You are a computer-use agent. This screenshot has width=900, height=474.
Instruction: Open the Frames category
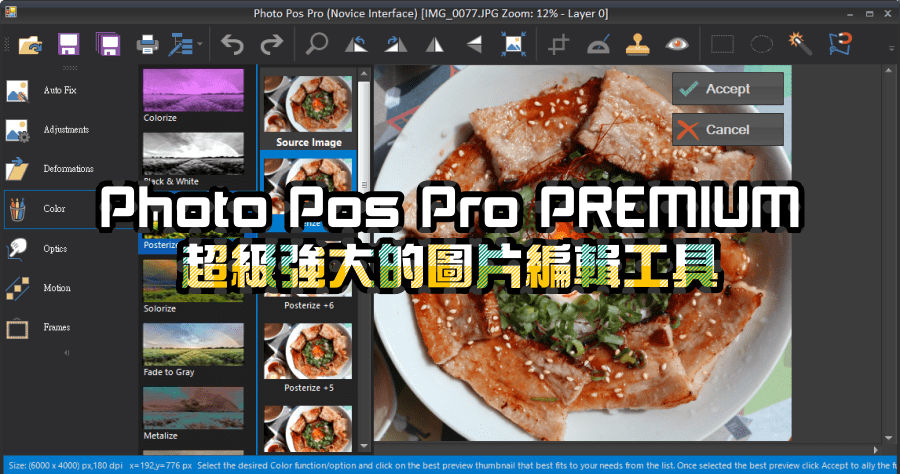pos(39,328)
